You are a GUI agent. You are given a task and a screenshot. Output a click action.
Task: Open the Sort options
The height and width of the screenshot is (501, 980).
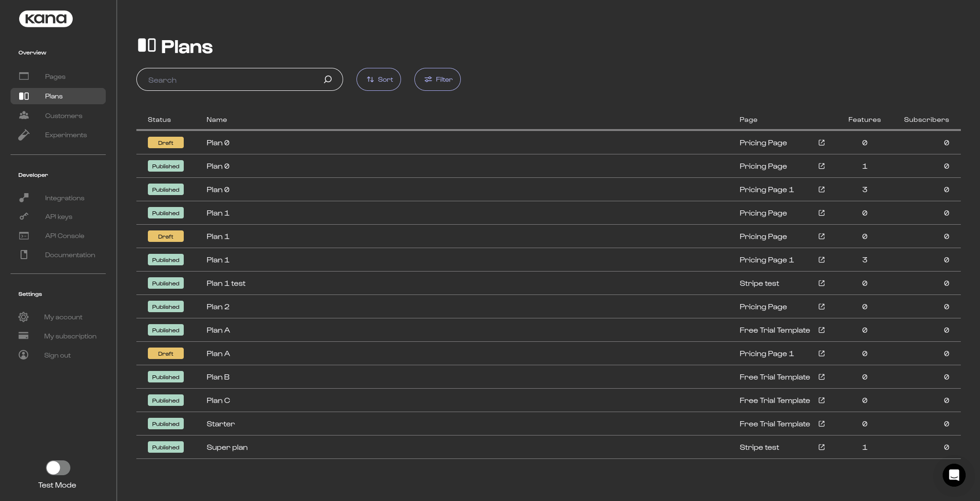pos(379,79)
